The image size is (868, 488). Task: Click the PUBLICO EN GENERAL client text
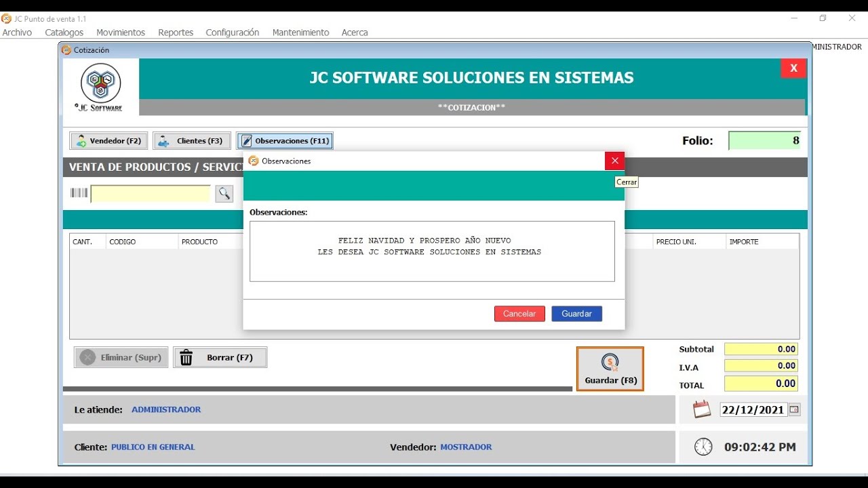pos(153,447)
